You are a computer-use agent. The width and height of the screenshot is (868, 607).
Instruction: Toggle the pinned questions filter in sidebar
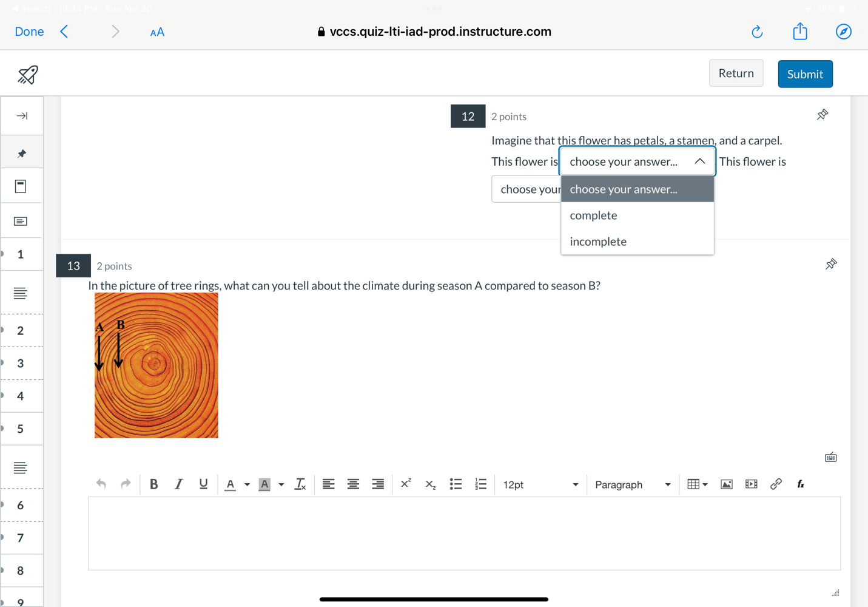pos(22,154)
